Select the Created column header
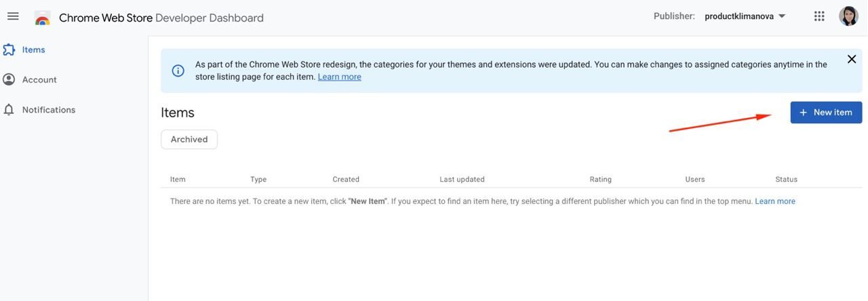The image size is (868, 301). click(346, 180)
